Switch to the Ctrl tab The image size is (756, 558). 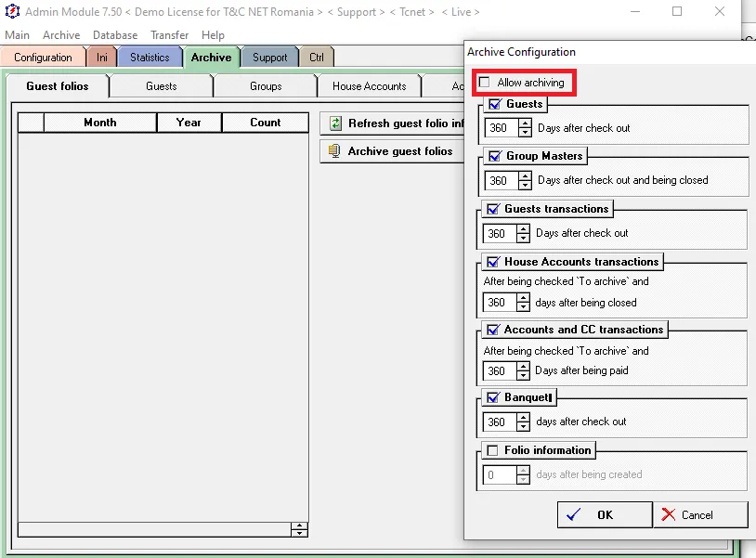pyautogui.click(x=317, y=58)
